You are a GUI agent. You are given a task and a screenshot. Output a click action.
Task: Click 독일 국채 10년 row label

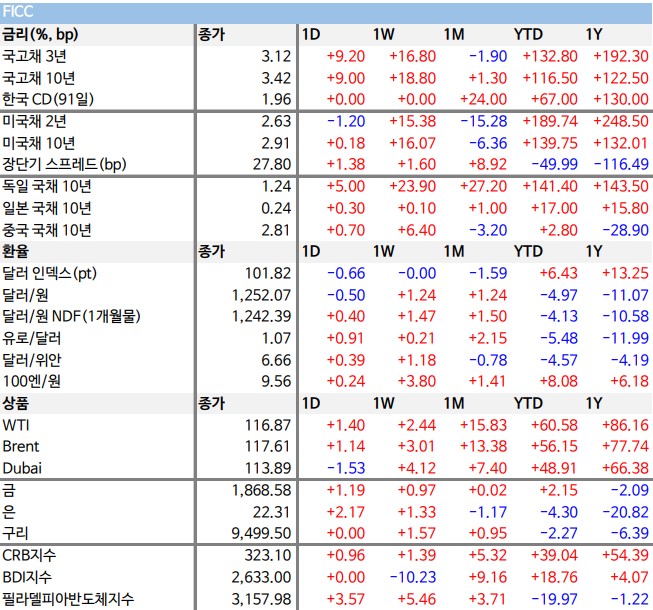coord(47,187)
